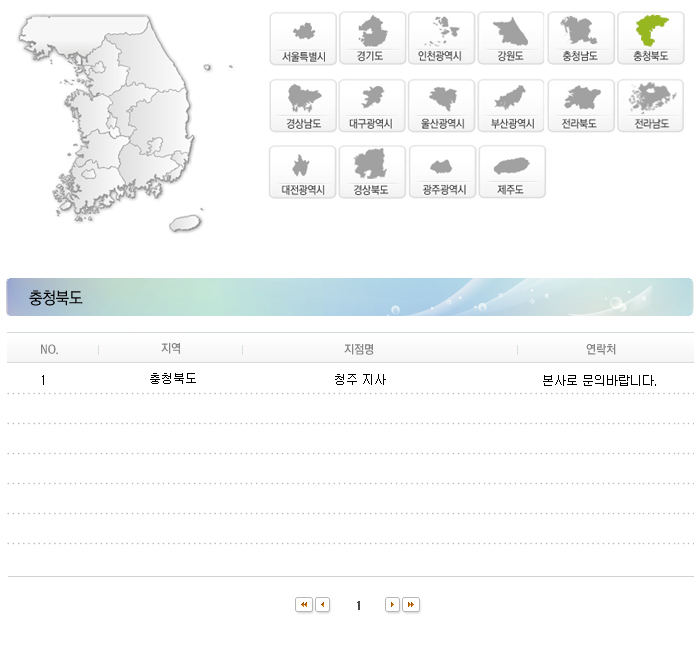Image resolution: width=699 pixels, height=654 pixels.
Task: Click page number 1 in pagination
Action: pos(358,605)
